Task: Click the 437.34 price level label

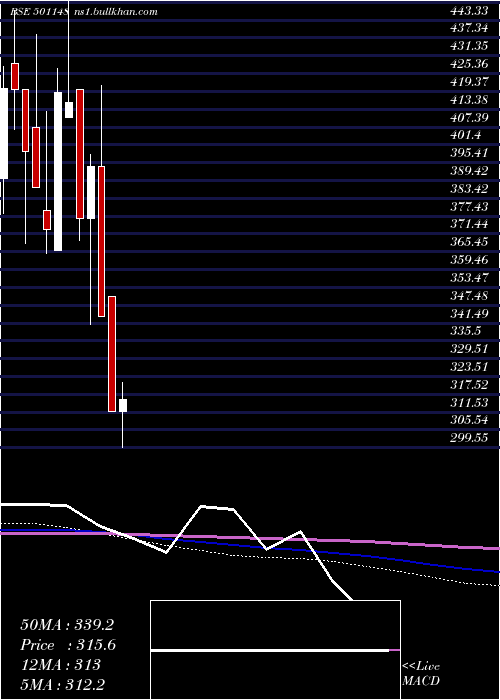Action: [x=469, y=29]
